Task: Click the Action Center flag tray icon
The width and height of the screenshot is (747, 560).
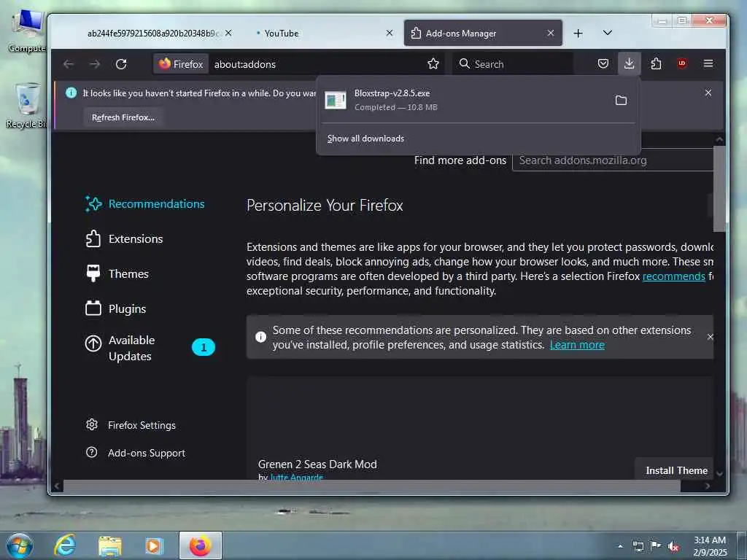Action: coord(656,545)
